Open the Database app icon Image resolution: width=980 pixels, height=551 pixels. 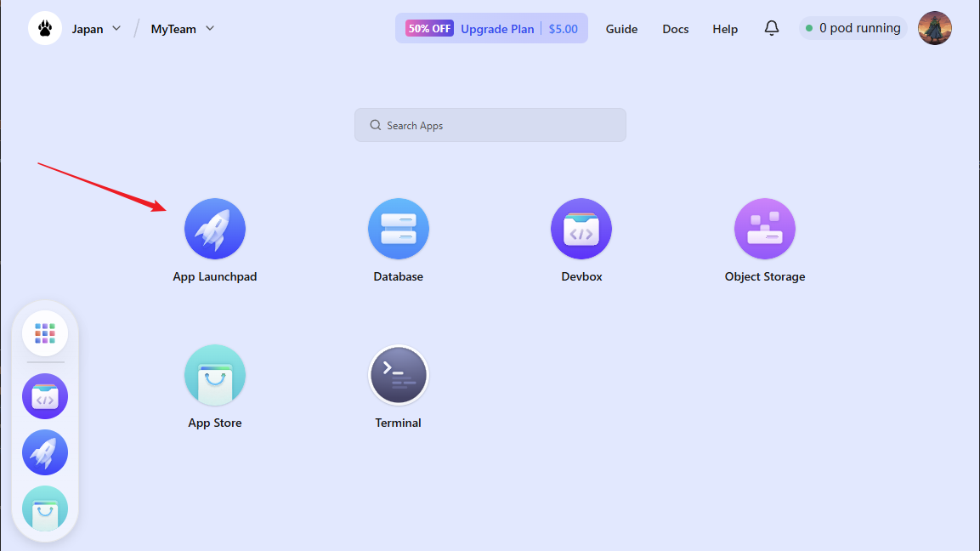click(398, 229)
